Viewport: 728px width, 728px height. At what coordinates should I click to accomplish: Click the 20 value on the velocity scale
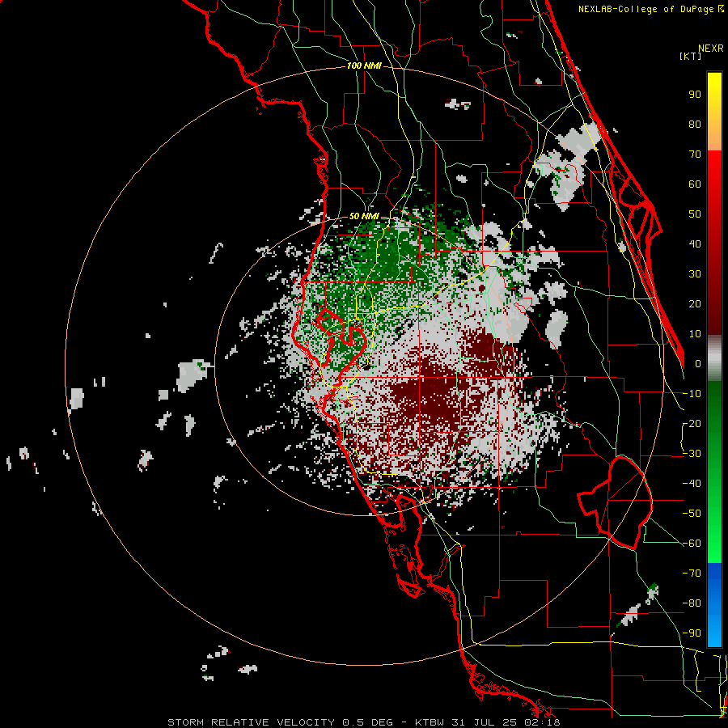pyautogui.click(x=695, y=304)
